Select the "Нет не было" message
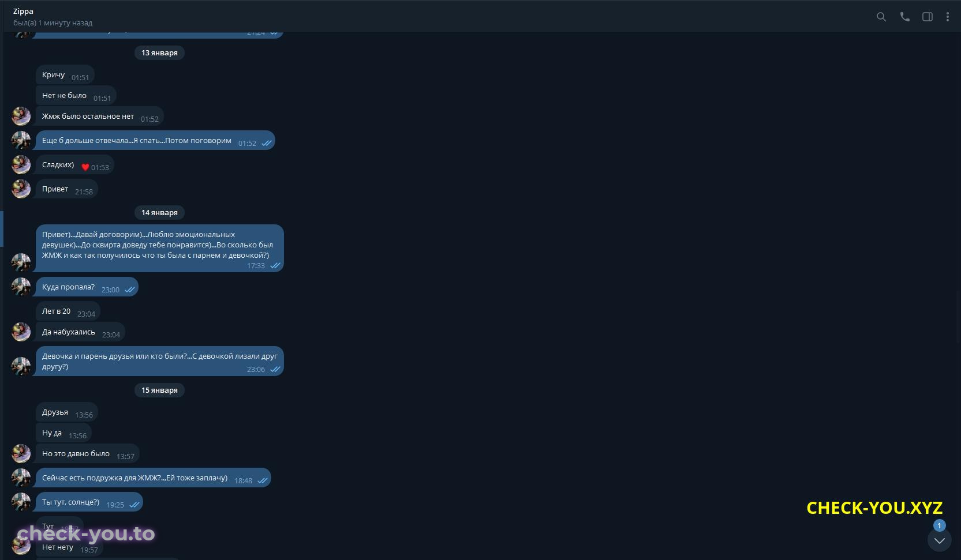The width and height of the screenshot is (961, 560). pos(76,96)
